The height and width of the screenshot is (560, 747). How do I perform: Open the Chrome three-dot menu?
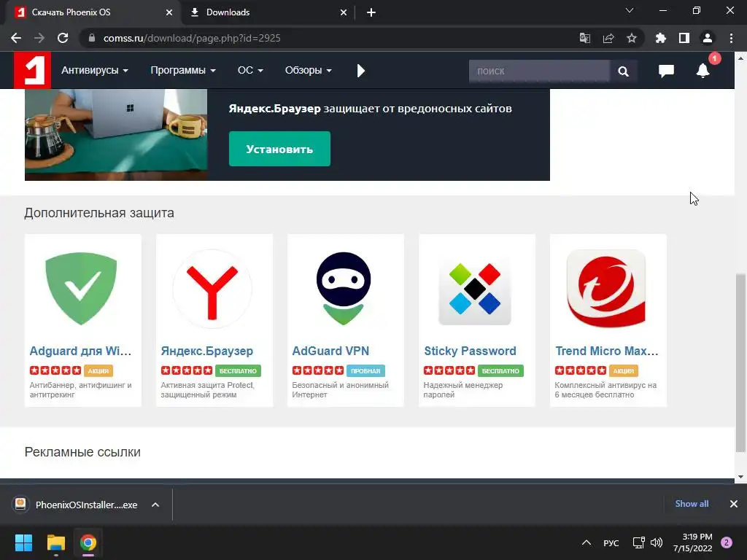731,38
